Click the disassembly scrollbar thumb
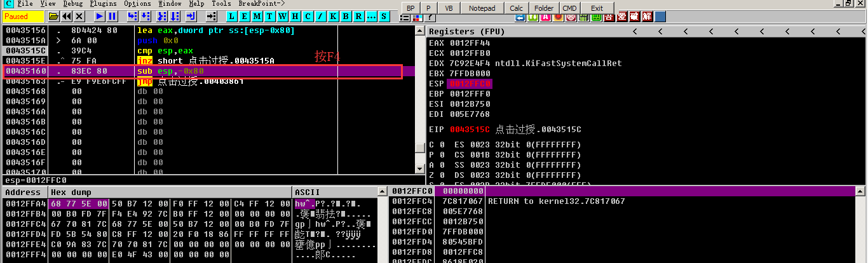 (419, 147)
